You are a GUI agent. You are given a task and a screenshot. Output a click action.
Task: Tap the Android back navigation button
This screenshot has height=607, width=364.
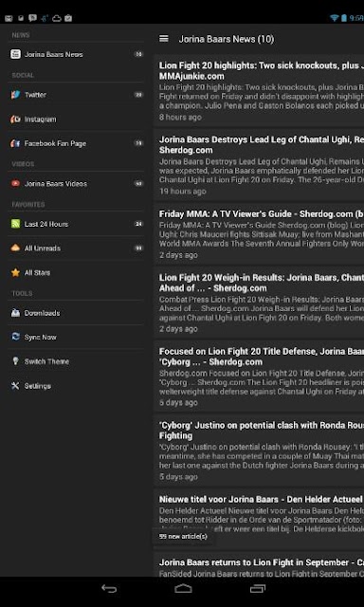point(109,589)
